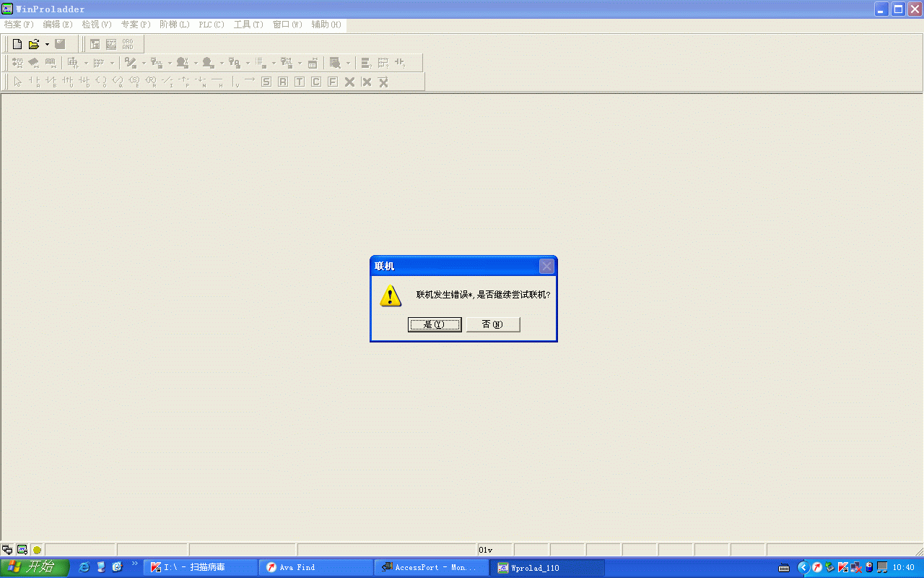Viewport: 924px width, 578px height.
Task: Select the Counter C box icon
Action: tap(316, 82)
